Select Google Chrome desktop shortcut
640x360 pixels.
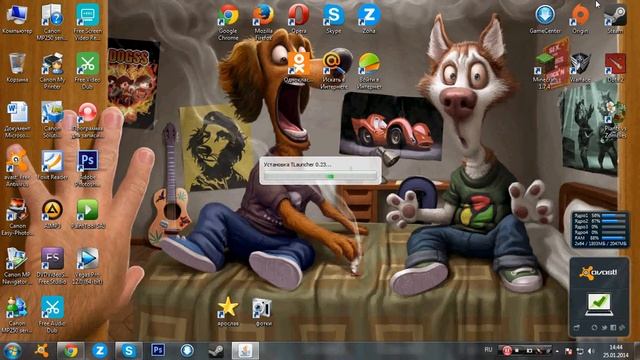(228, 22)
